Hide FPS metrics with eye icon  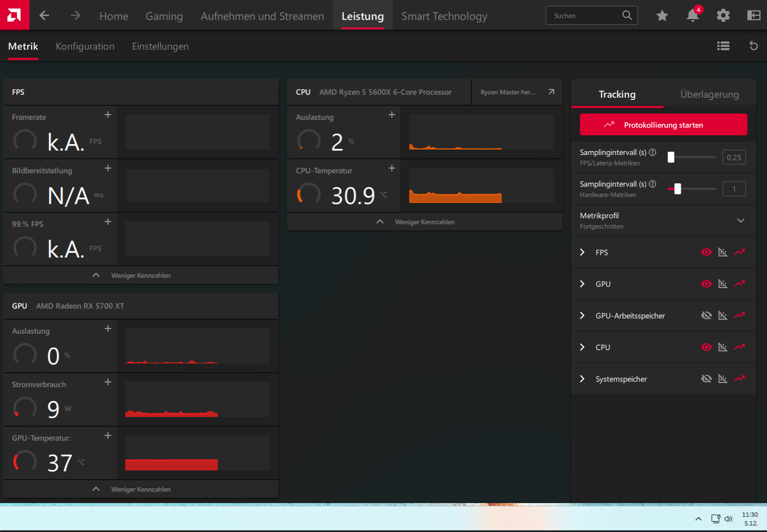coord(706,252)
